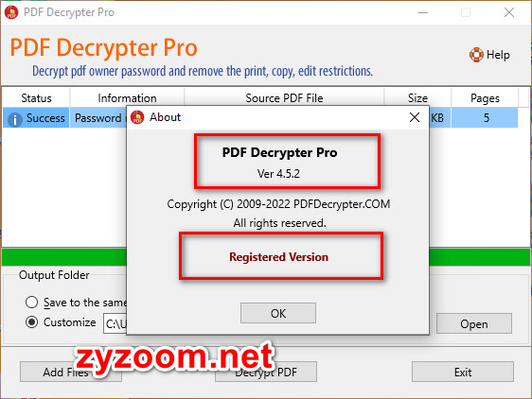This screenshot has width=532, height=399.
Task: Click the Source PDF File column header
Action: point(284,98)
